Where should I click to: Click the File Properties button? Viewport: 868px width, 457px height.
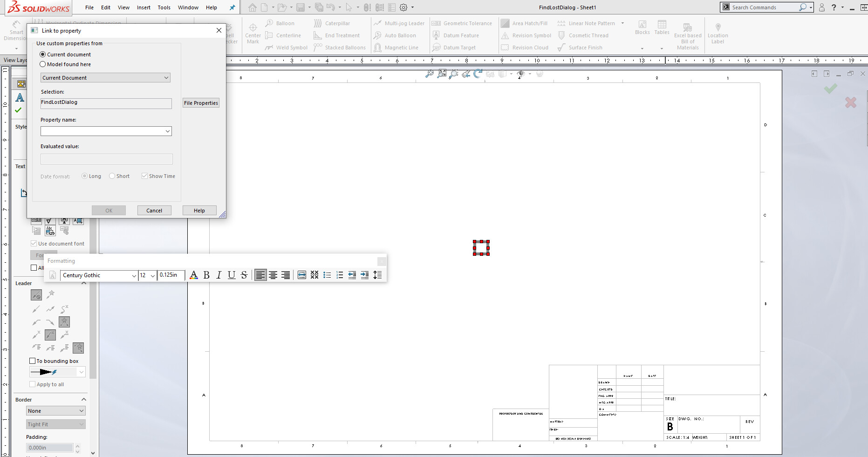tap(201, 103)
